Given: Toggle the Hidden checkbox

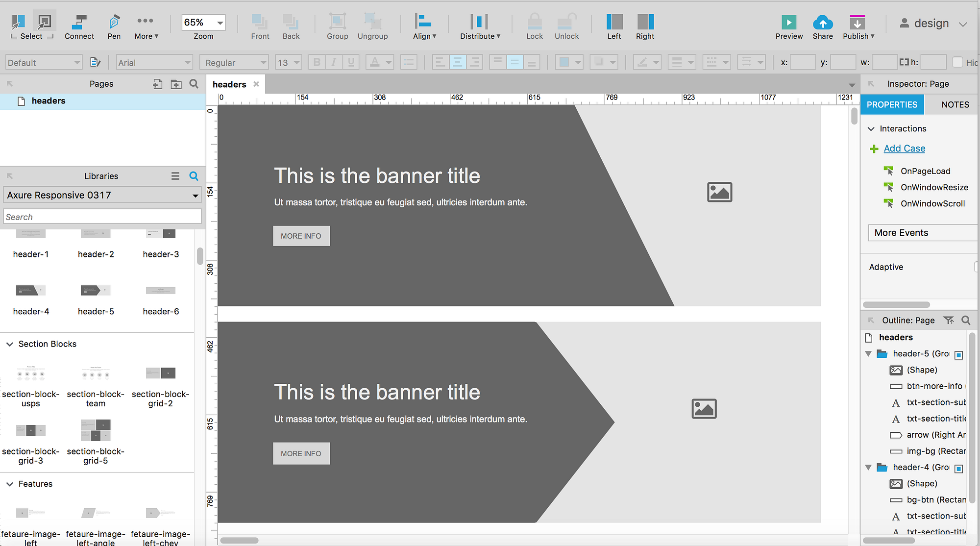Looking at the screenshot, I should coord(957,62).
